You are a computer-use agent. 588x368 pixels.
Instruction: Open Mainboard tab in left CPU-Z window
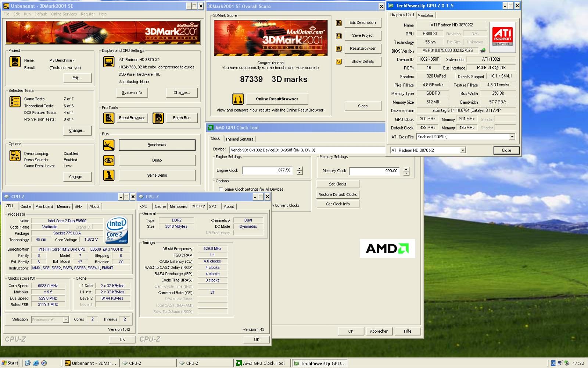click(44, 206)
